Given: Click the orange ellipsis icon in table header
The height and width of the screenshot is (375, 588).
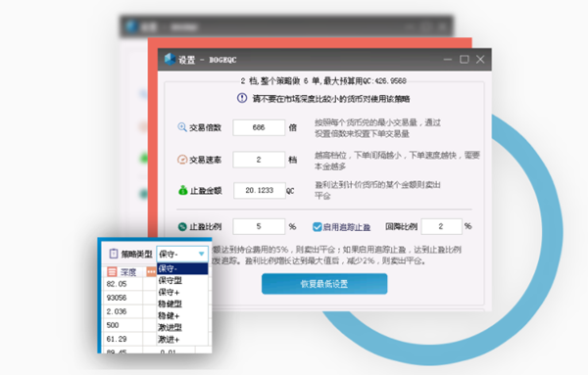Looking at the screenshot, I should pyautogui.click(x=151, y=271).
